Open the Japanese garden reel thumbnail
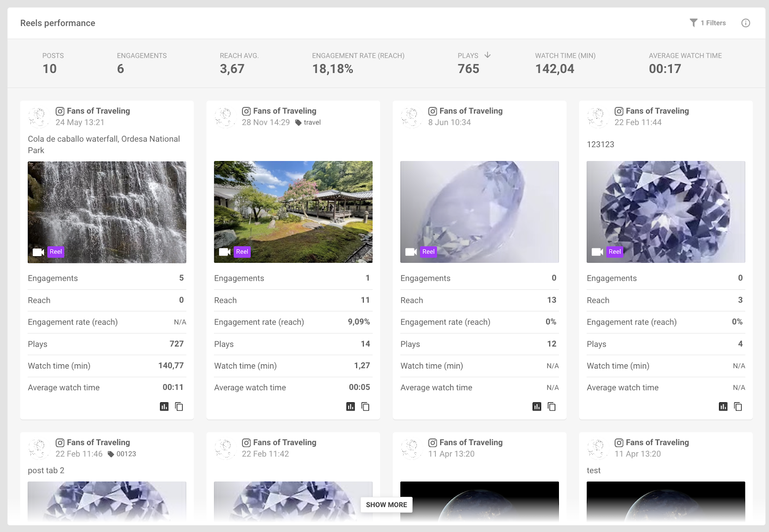 coord(293,212)
